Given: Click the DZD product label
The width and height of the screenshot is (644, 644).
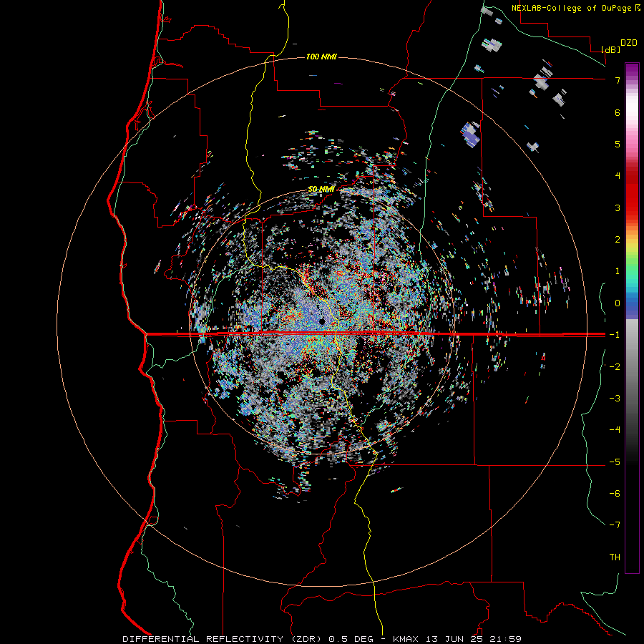Looking at the screenshot, I should (x=628, y=43).
